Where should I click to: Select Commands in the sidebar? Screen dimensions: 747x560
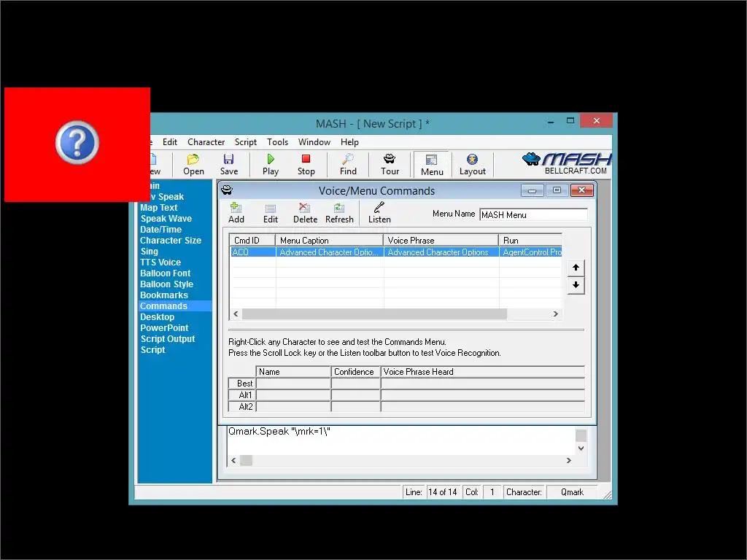coord(175,306)
